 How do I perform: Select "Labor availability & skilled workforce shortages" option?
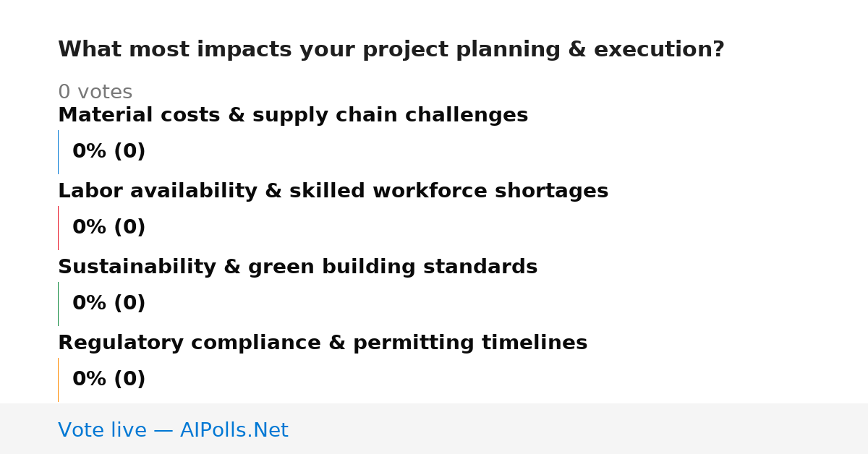(333, 192)
